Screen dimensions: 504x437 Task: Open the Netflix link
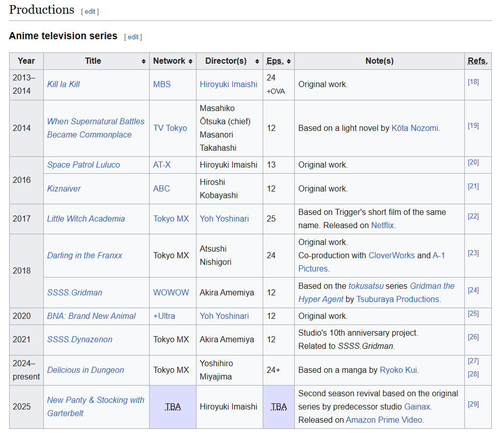(x=382, y=226)
